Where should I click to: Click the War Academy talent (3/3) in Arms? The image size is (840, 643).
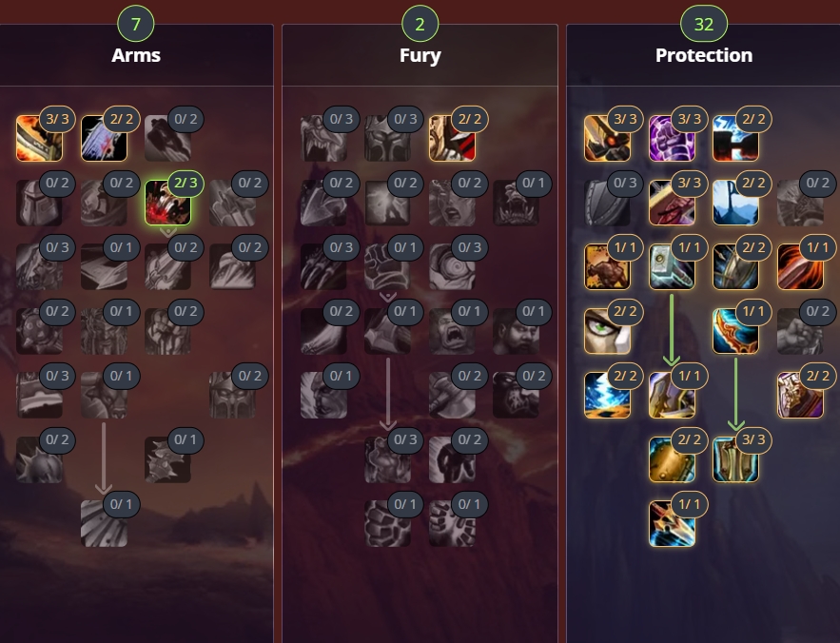tap(39, 138)
